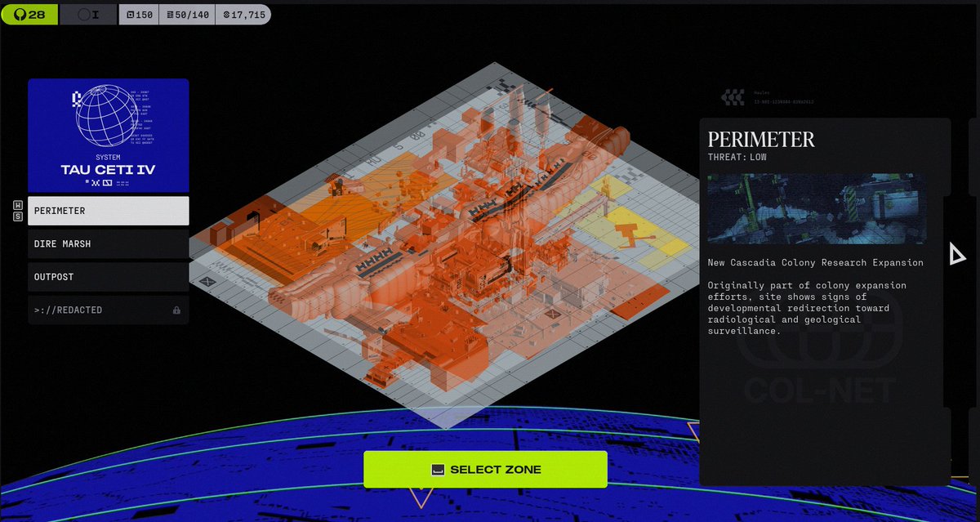Select the DIRE MARSH zone
This screenshot has height=522, width=980.
[109, 243]
